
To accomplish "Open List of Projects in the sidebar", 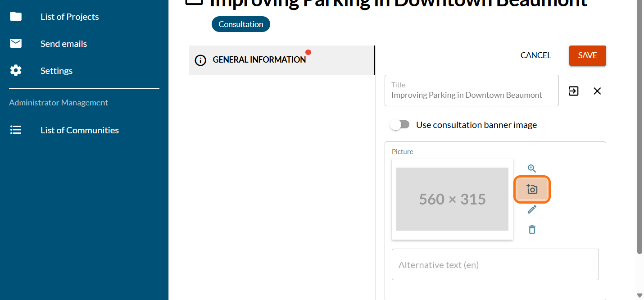I will (x=69, y=17).
